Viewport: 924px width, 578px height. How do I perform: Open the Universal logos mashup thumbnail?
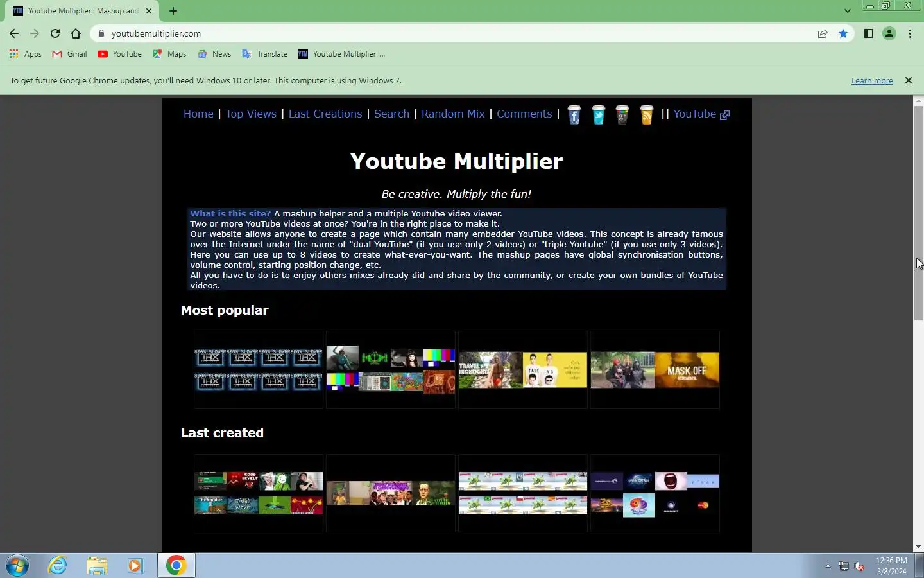pos(655,493)
